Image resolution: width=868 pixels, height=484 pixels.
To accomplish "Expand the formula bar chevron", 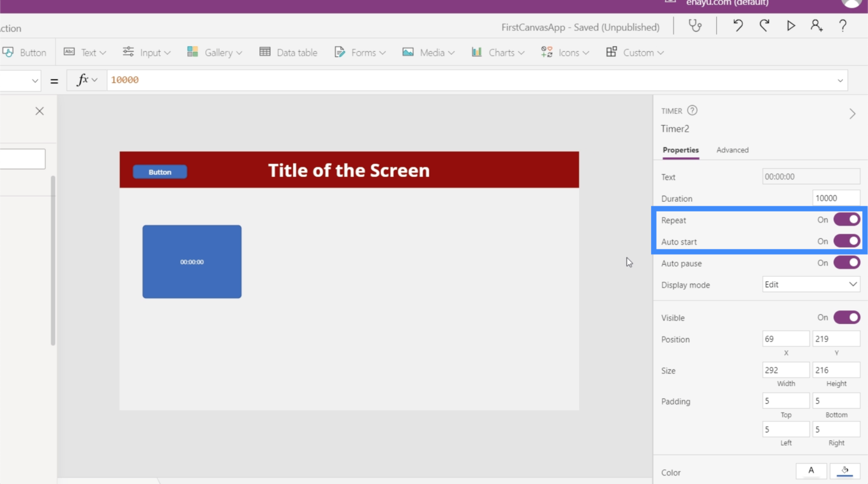I will click(x=840, y=81).
